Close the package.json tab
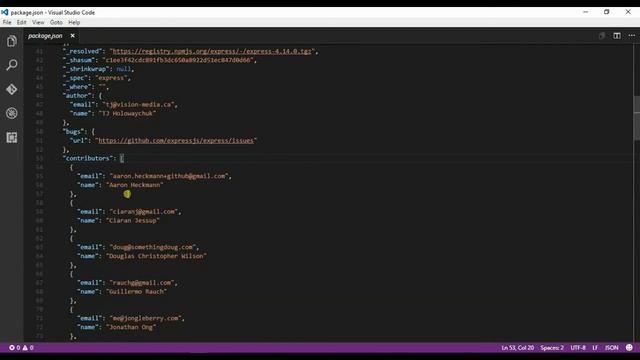Screen dimensions: 640x360 click(73, 36)
